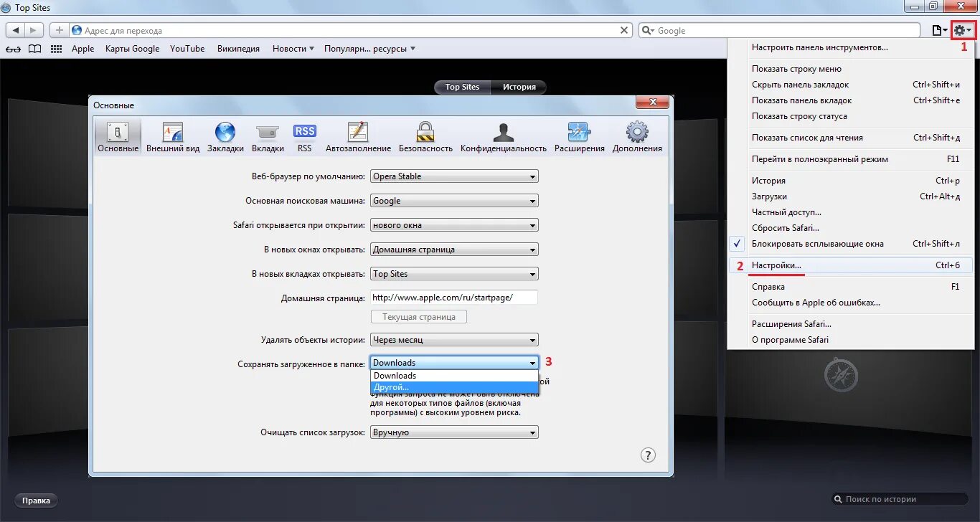Open the YouTube bookmark

pyautogui.click(x=187, y=49)
